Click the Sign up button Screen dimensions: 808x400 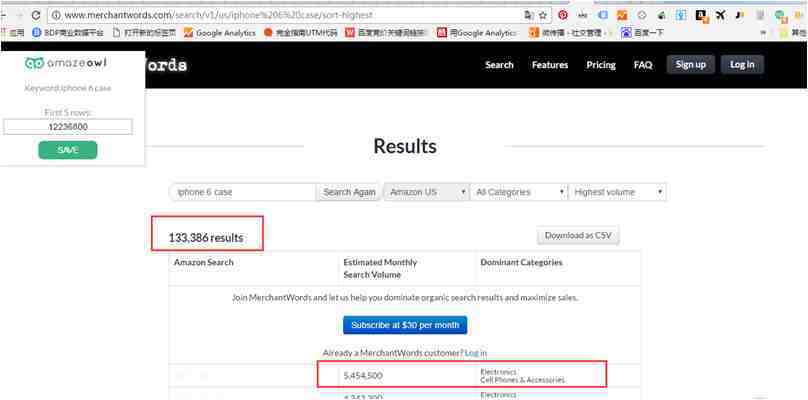coord(691,64)
